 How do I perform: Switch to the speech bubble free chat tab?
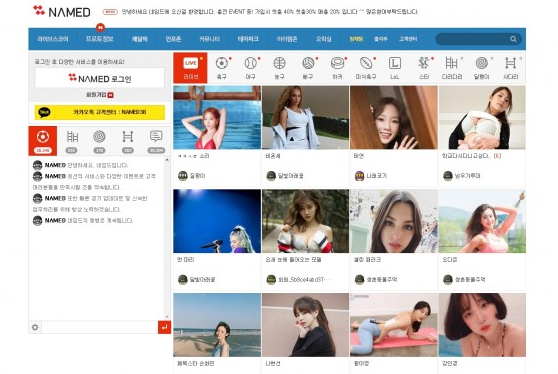pos(156,136)
